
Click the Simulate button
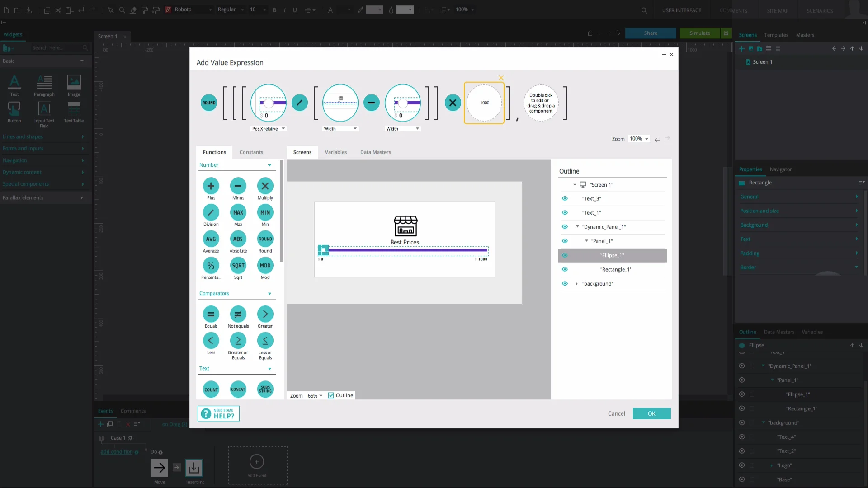pyautogui.click(x=699, y=33)
